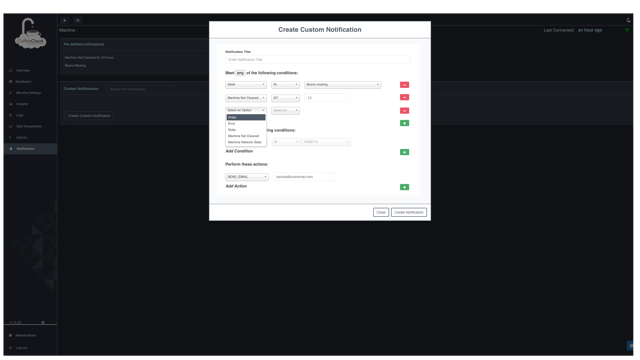Open the Beans missing value dropdown

coord(342,84)
